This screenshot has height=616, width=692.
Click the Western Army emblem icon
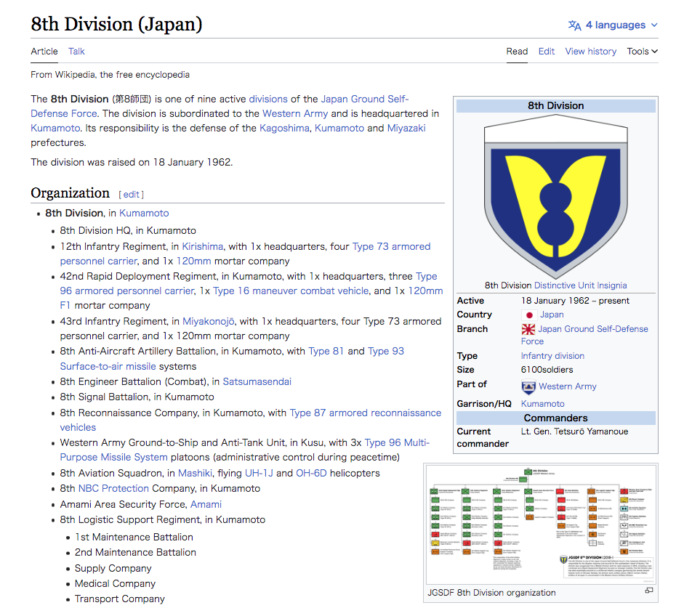[x=528, y=386]
